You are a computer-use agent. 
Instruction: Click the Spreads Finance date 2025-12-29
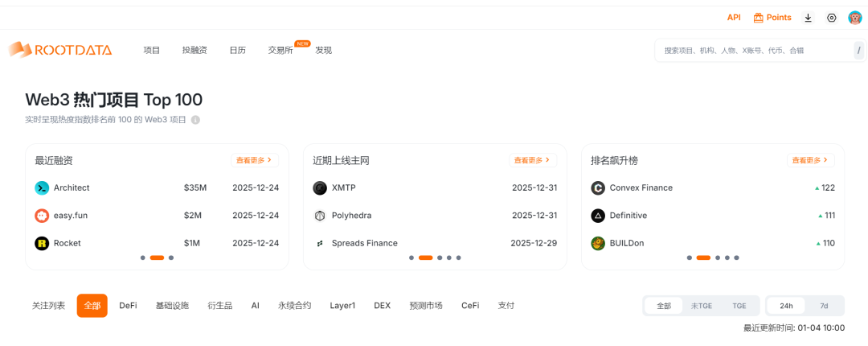(534, 244)
